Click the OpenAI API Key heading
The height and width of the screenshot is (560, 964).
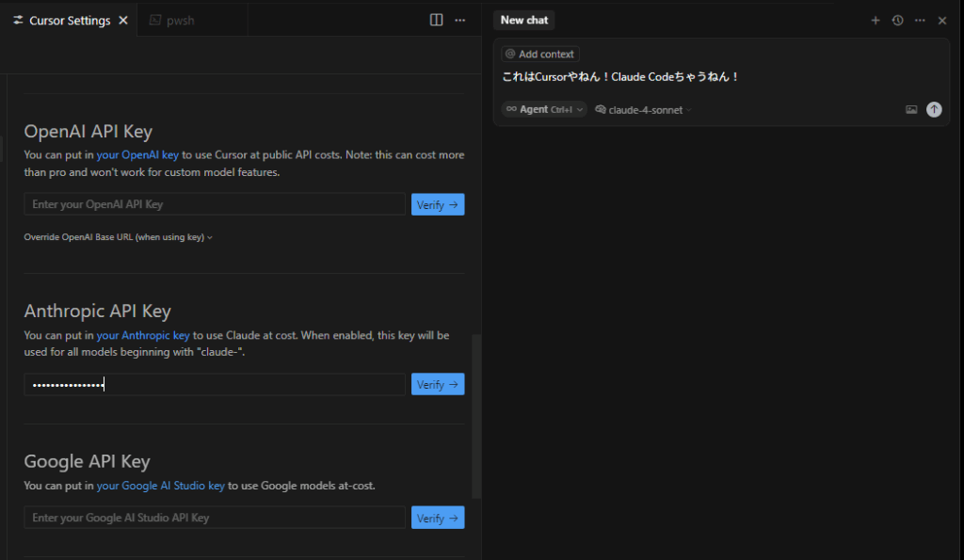88,131
